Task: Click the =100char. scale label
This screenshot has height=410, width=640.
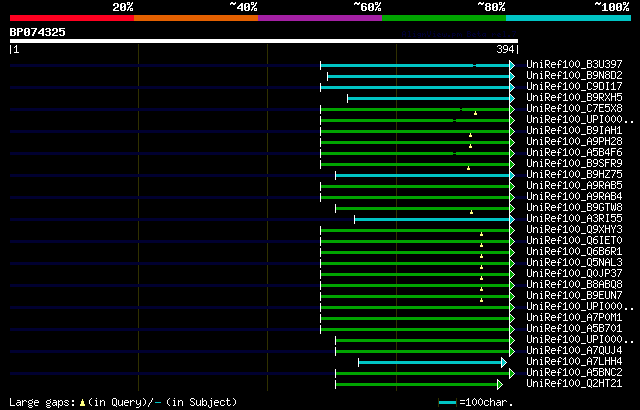Action: (x=486, y=403)
